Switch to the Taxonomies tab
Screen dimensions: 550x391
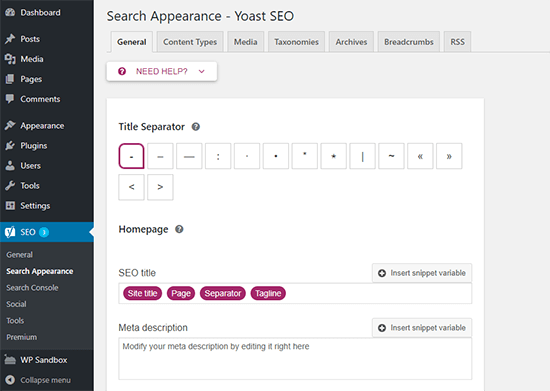coord(296,42)
